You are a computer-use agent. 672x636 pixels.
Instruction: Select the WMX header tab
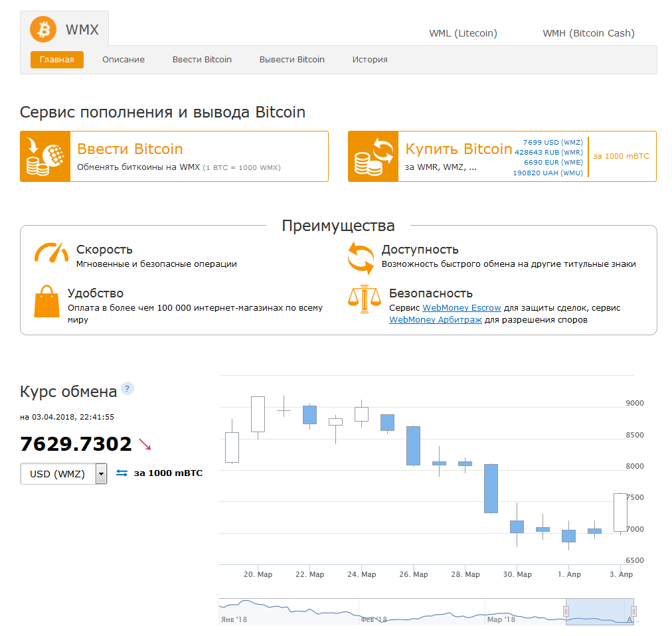point(64,29)
